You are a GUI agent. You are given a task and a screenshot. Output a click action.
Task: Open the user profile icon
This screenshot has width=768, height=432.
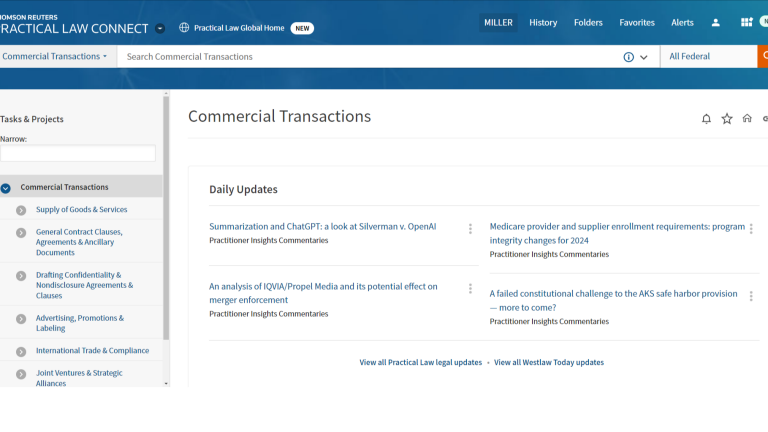click(716, 23)
